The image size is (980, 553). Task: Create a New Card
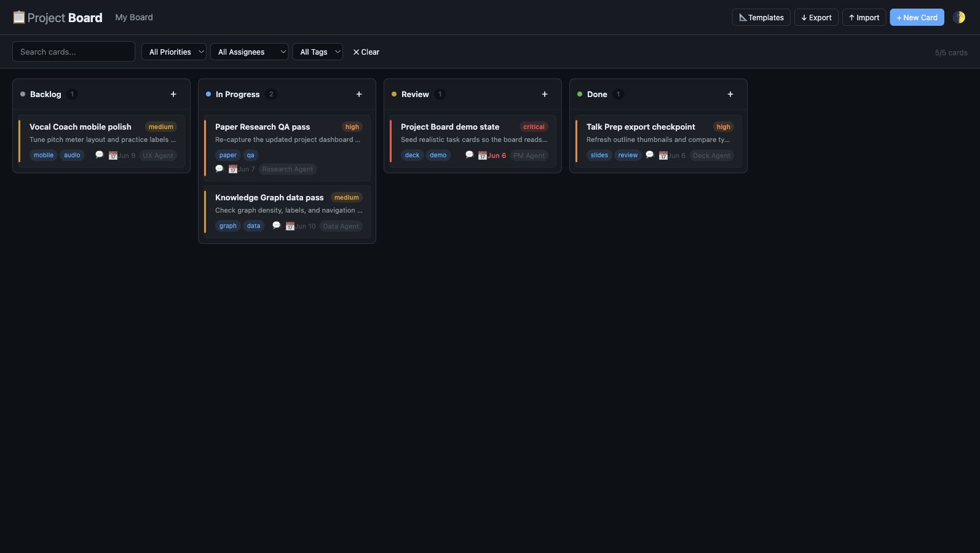click(917, 17)
